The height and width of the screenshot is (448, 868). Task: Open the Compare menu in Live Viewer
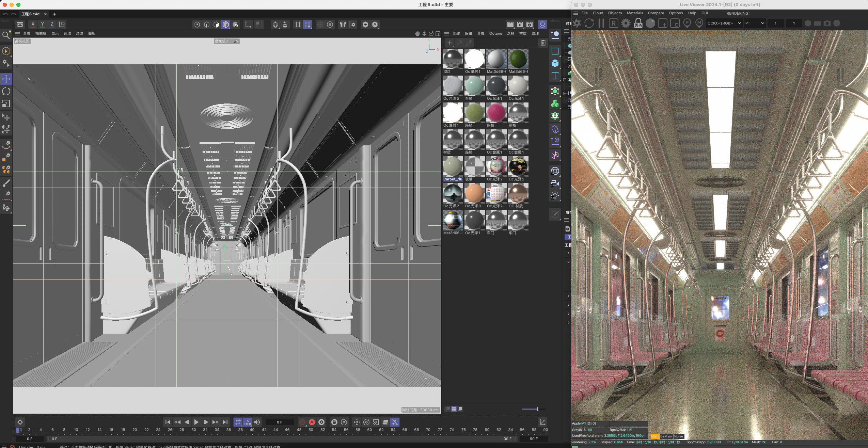pyautogui.click(x=656, y=13)
